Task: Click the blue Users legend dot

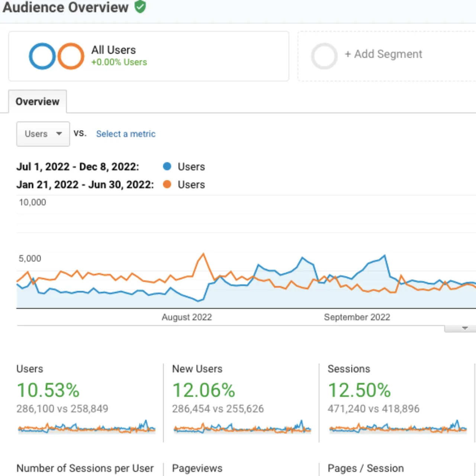Action: [x=167, y=166]
